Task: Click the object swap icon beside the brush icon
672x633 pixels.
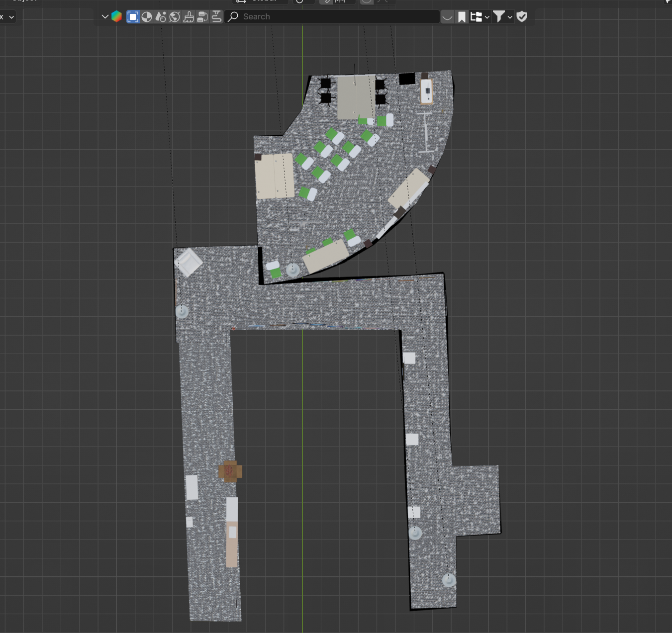Action: tap(202, 16)
